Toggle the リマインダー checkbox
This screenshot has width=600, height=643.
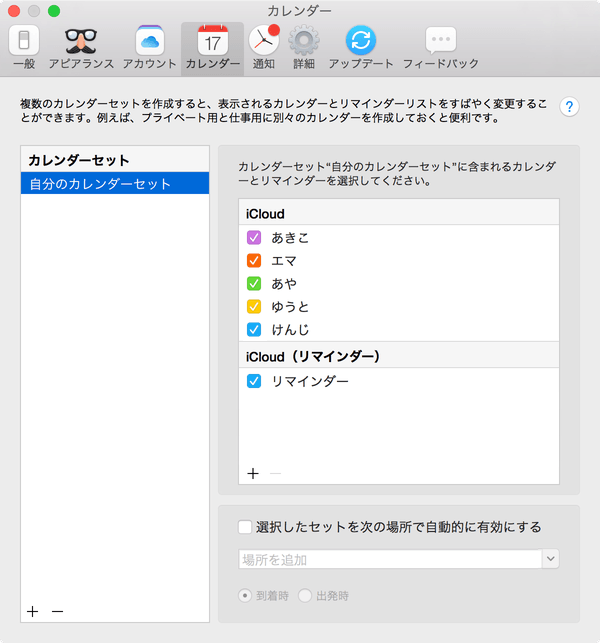click(x=254, y=381)
